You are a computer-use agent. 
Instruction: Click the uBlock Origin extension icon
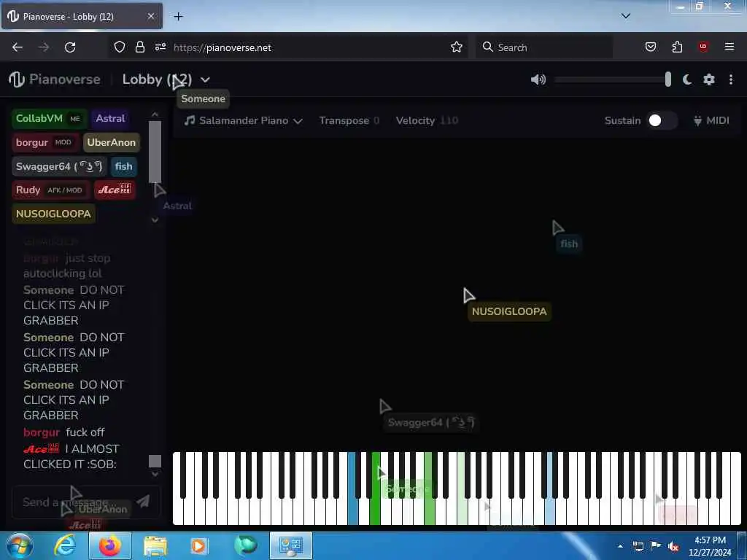click(x=703, y=47)
